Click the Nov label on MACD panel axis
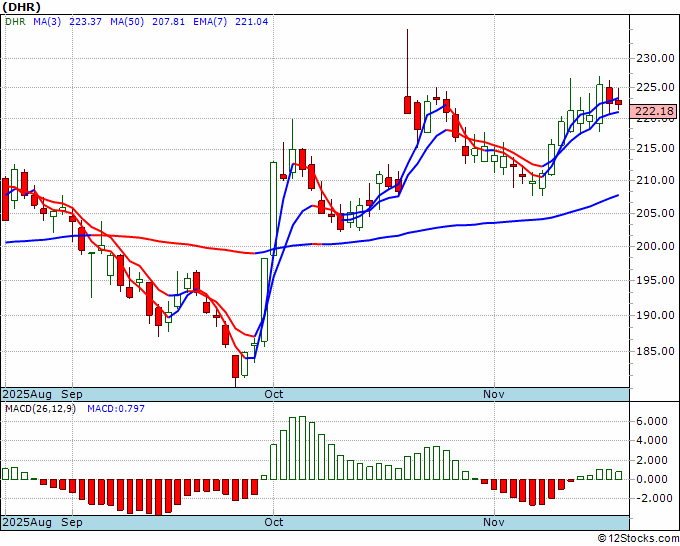Viewport: 680px width, 546px height. coord(494,522)
